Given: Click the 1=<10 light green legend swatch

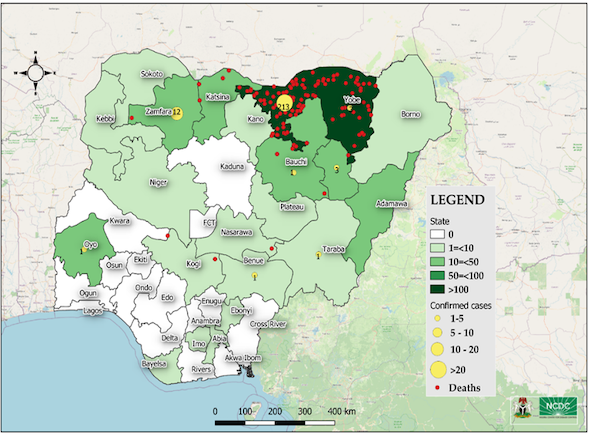Looking at the screenshot, I should (x=437, y=248).
